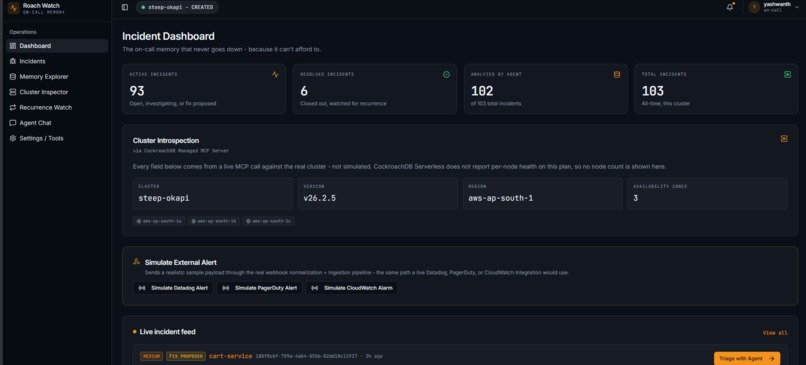The image size is (806, 365).
Task: Click the Analyzed by Agent count 102
Action: point(482,91)
